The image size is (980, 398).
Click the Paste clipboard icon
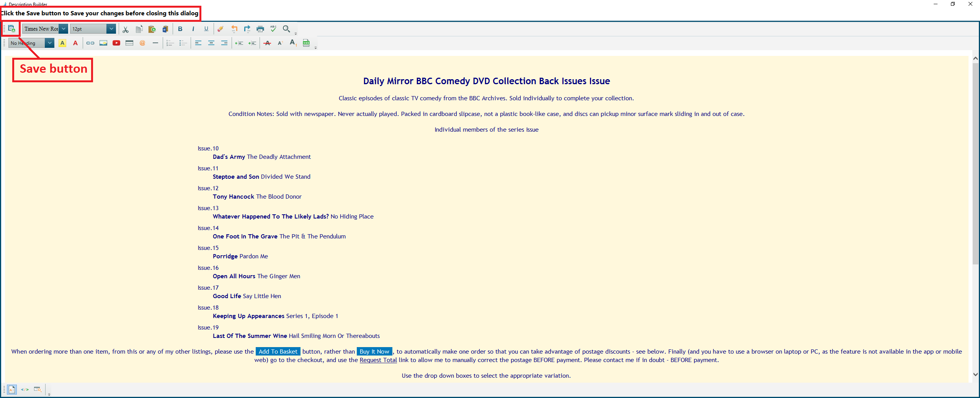[x=152, y=29]
